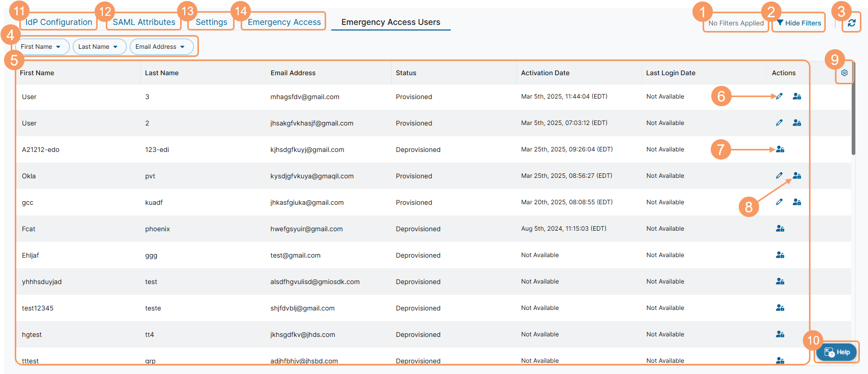
Task: Click the refresh icon at top right
Action: (x=851, y=23)
